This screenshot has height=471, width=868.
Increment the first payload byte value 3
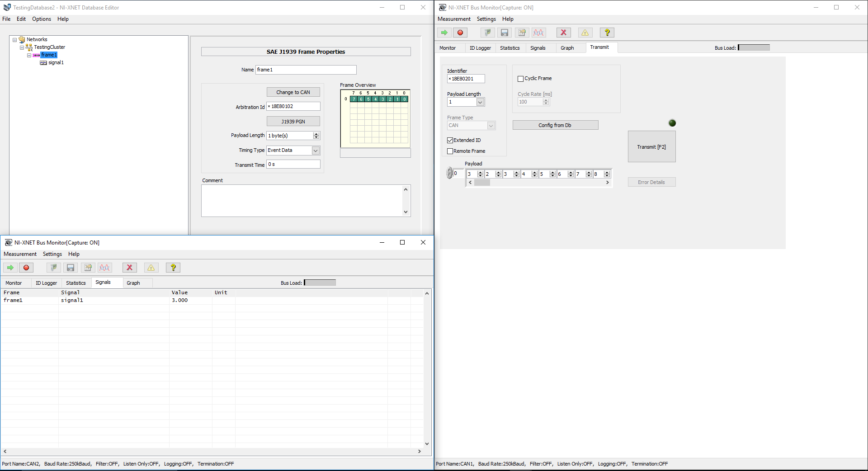click(481, 172)
